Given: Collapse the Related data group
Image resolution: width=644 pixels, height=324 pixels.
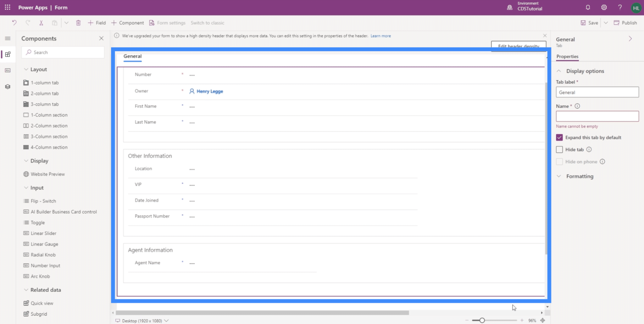Looking at the screenshot, I should (26, 290).
